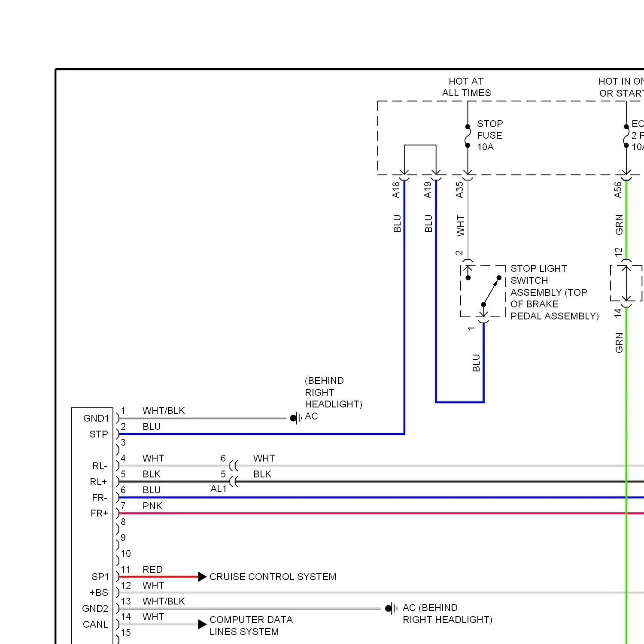The height and width of the screenshot is (644, 644).
Task: Click the RL- terminal label
Action: pyautogui.click(x=100, y=466)
